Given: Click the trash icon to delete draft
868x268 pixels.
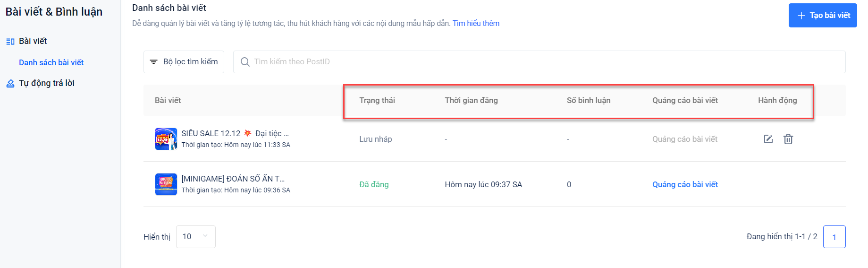Looking at the screenshot, I should click(x=788, y=139).
